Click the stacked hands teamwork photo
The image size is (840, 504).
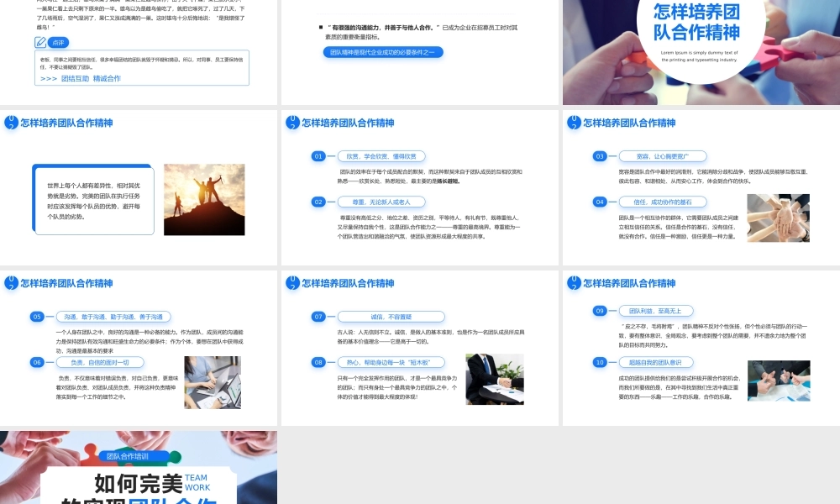(x=779, y=218)
